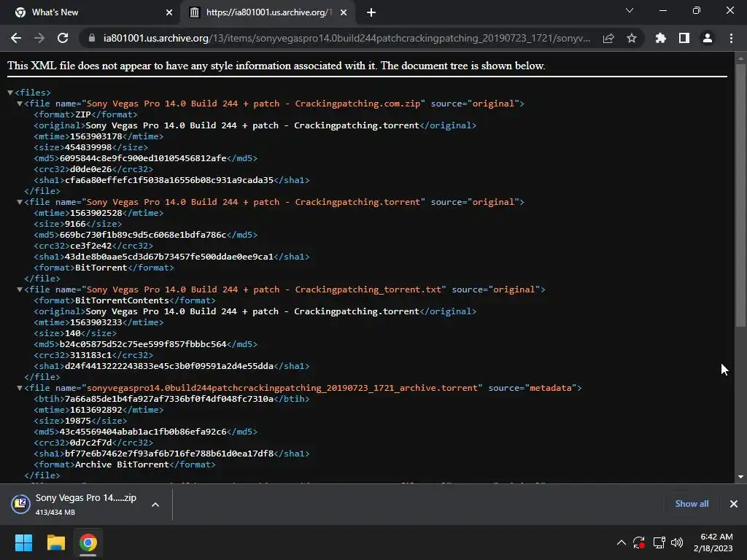Share this page icon in address bar
Viewport: 747px width, 560px height.
pyautogui.click(x=608, y=38)
